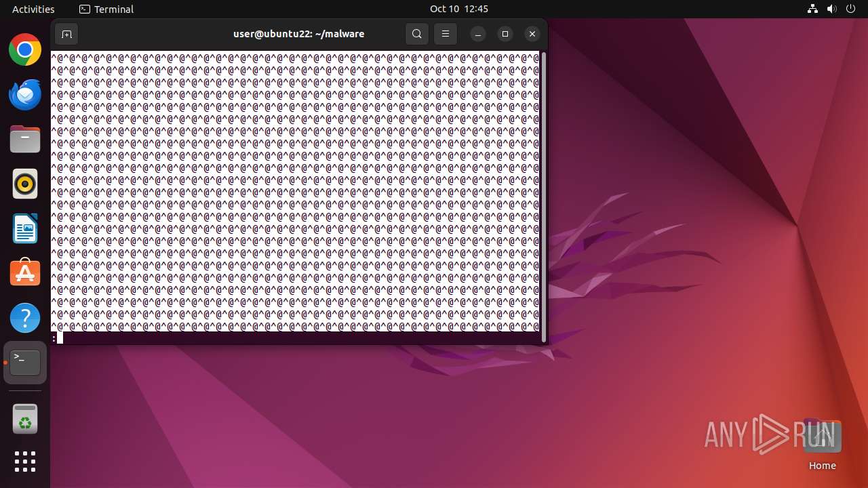The width and height of the screenshot is (868, 488).
Task: Click the volume icon in system tray
Action: [x=832, y=9]
